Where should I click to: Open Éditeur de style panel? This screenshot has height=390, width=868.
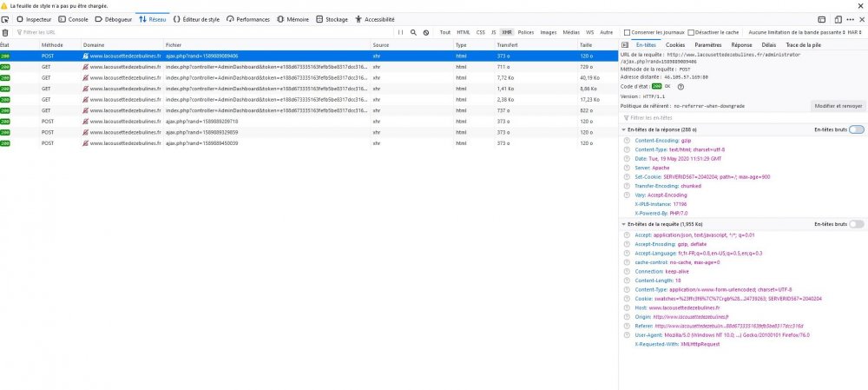coord(196,19)
